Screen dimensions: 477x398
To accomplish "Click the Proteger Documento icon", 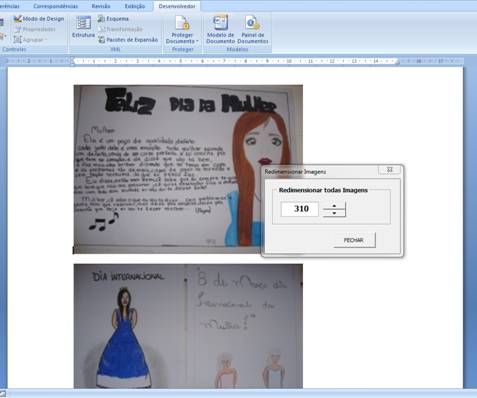I will 182,23.
